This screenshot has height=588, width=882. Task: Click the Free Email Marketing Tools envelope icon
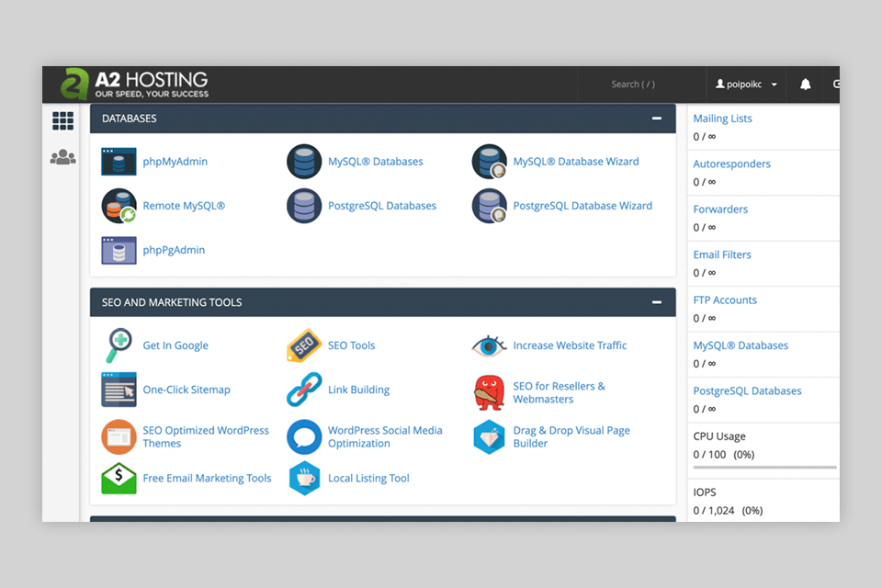pyautogui.click(x=119, y=479)
